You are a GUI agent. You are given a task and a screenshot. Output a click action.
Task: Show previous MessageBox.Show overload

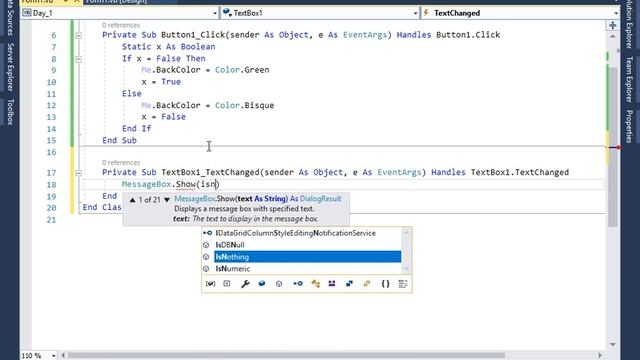(x=132, y=200)
